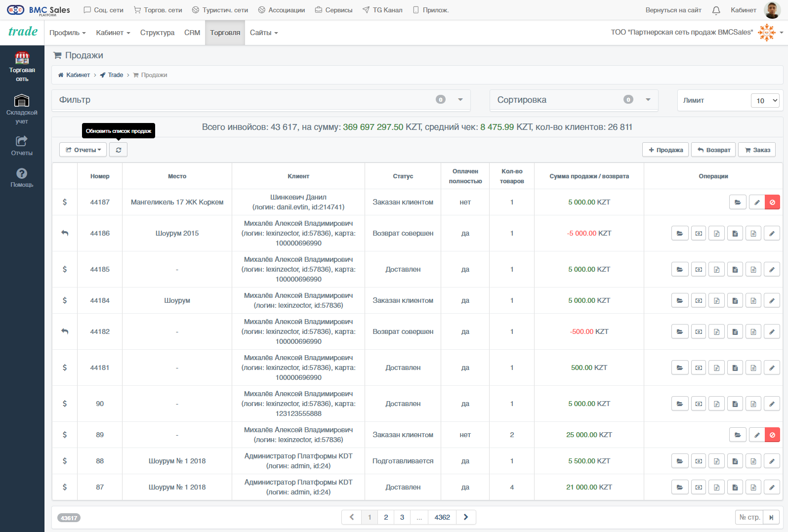Open the Лимит dropdown
The image size is (788, 532).
coord(765,100)
